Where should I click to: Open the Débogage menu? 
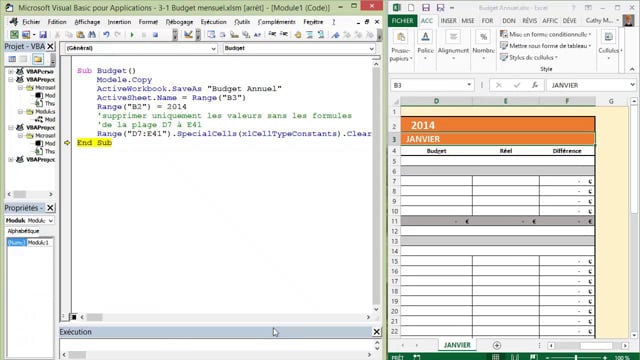179,22
